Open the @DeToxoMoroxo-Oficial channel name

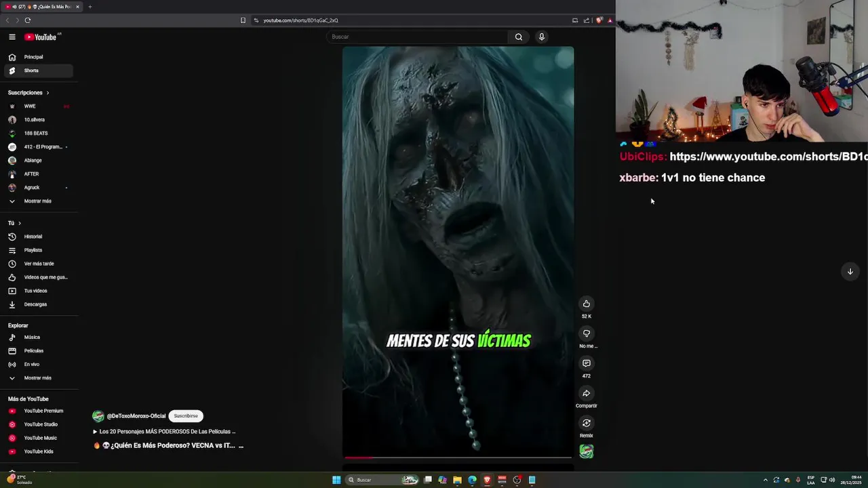tap(136, 416)
